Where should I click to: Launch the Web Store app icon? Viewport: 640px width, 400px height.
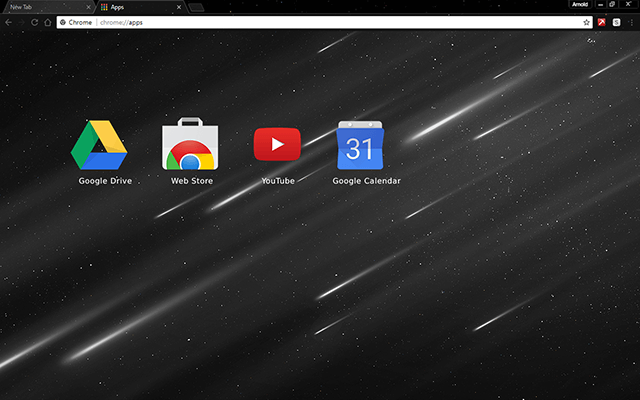coord(190,144)
